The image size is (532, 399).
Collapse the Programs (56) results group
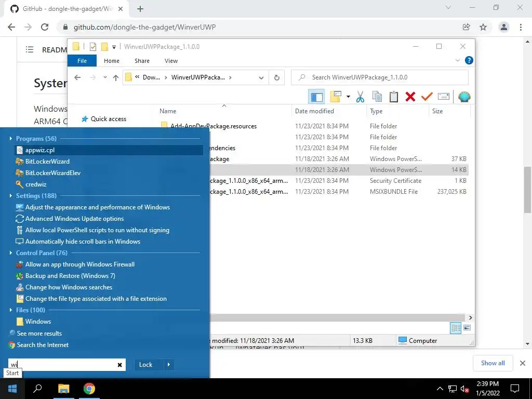click(x=11, y=138)
